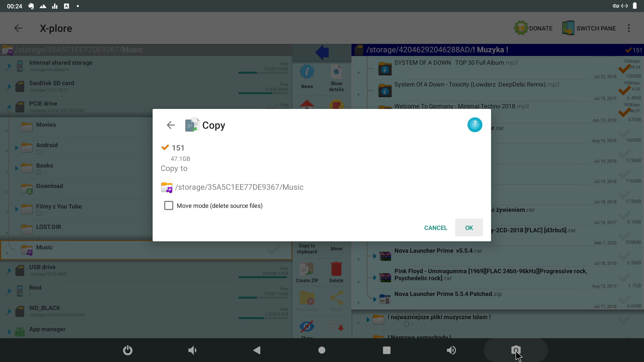Open System Of A Down Toxicity mp3 icon
The image size is (644, 362).
click(x=385, y=90)
